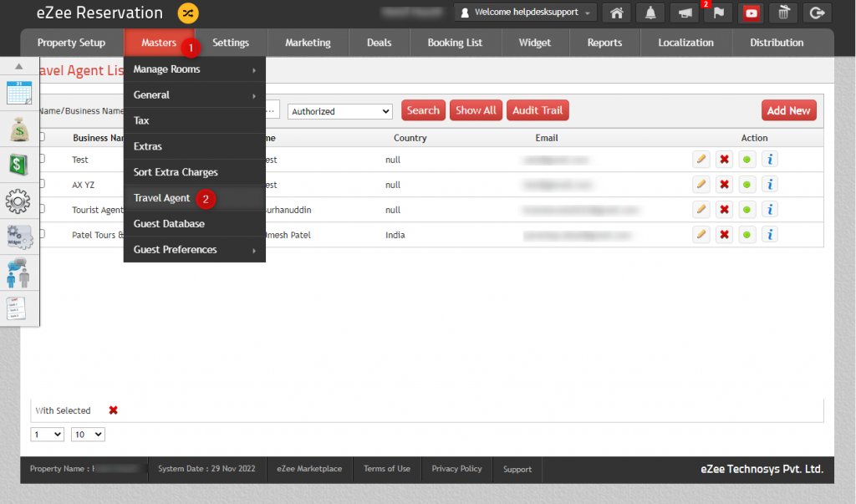
Task: Expand the Guest Preferences submenu
Action: coord(194,250)
